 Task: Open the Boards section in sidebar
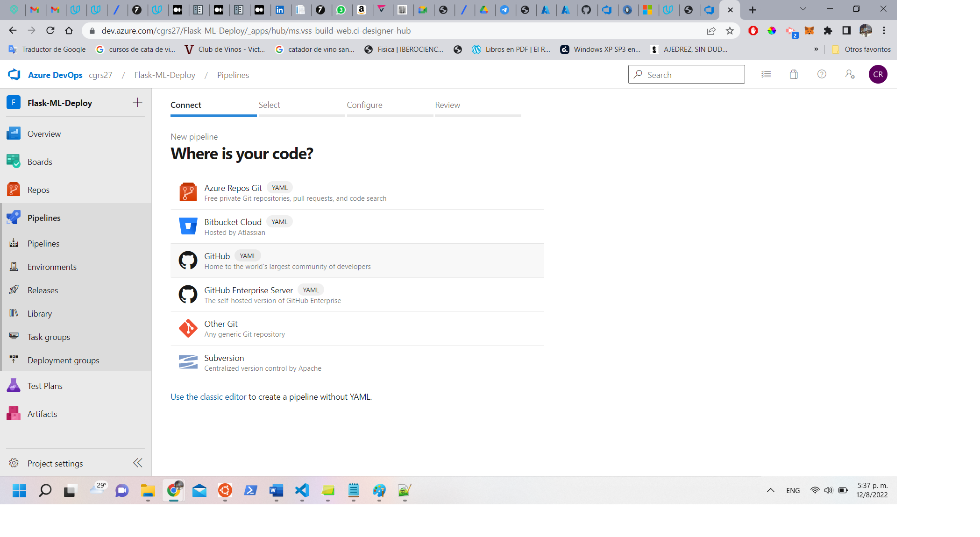40,162
